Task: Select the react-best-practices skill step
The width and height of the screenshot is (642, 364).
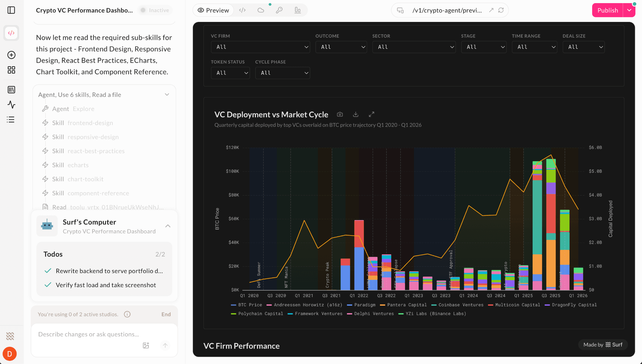Action: 83,151
